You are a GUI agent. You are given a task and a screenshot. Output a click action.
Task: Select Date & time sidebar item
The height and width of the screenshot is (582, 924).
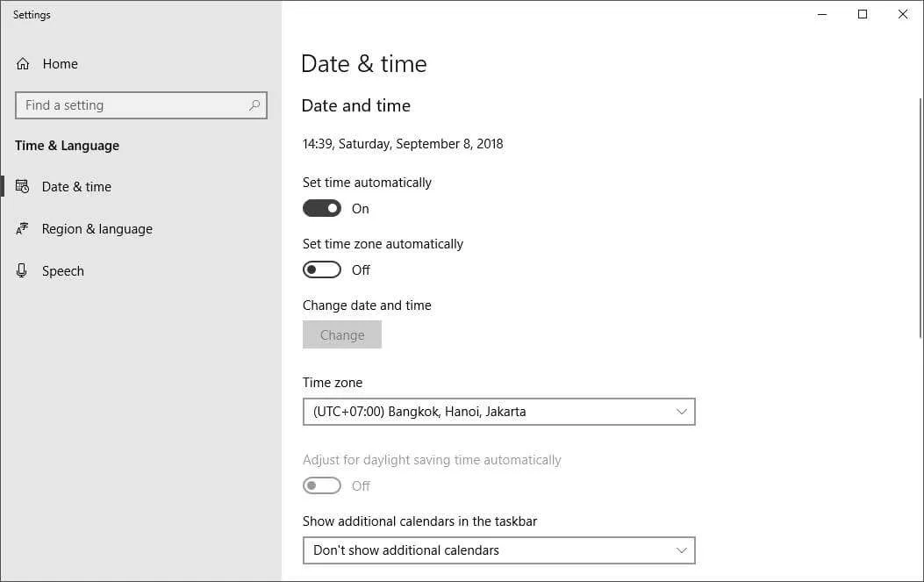[x=76, y=187]
